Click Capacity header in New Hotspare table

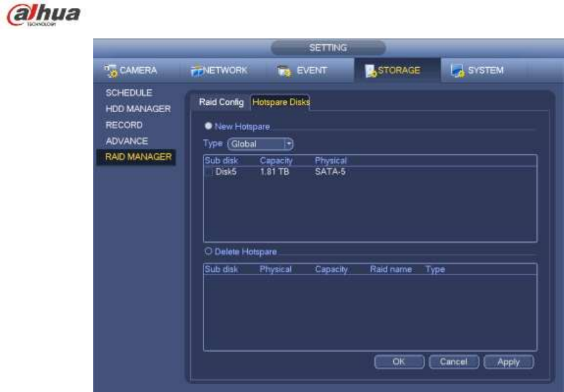276,160
